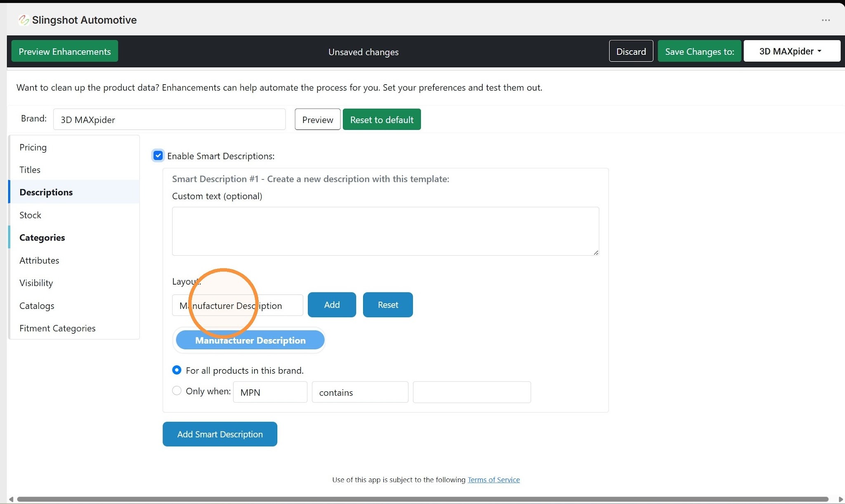Image resolution: width=845 pixels, height=504 pixels.
Task: Switch to the Stock section
Action: pyautogui.click(x=74, y=215)
